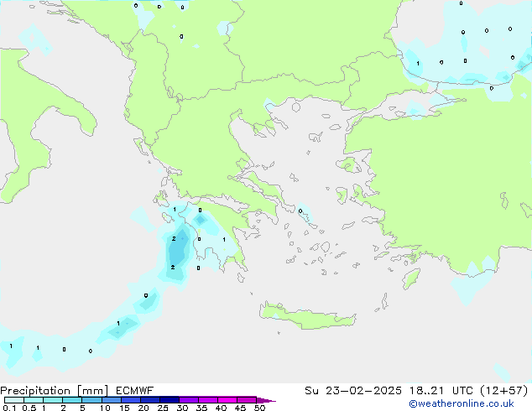Click the 'Su 23-02-2025' date text
Screen dimensions: 532x411
pos(353,391)
